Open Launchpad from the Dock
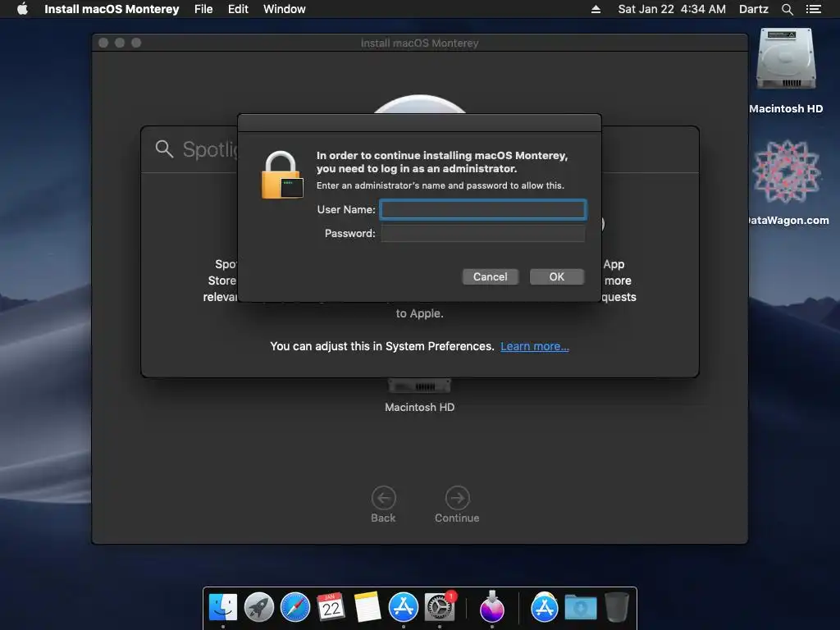 258,608
